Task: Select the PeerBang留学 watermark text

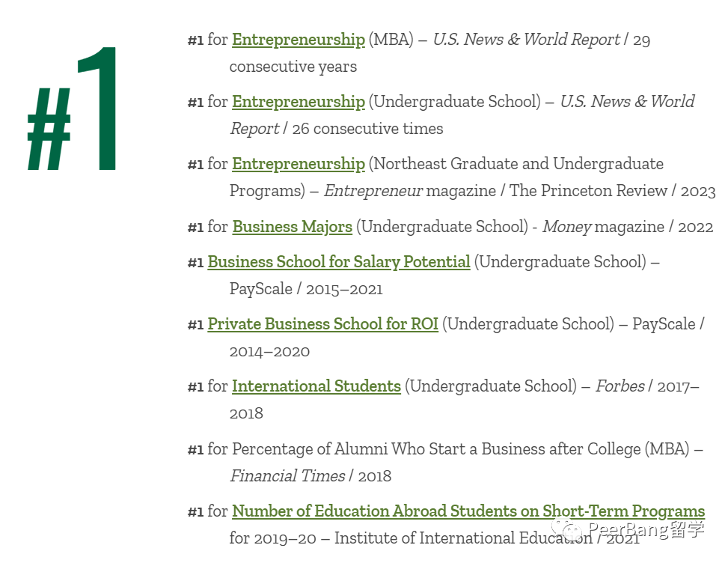Action: [x=646, y=532]
